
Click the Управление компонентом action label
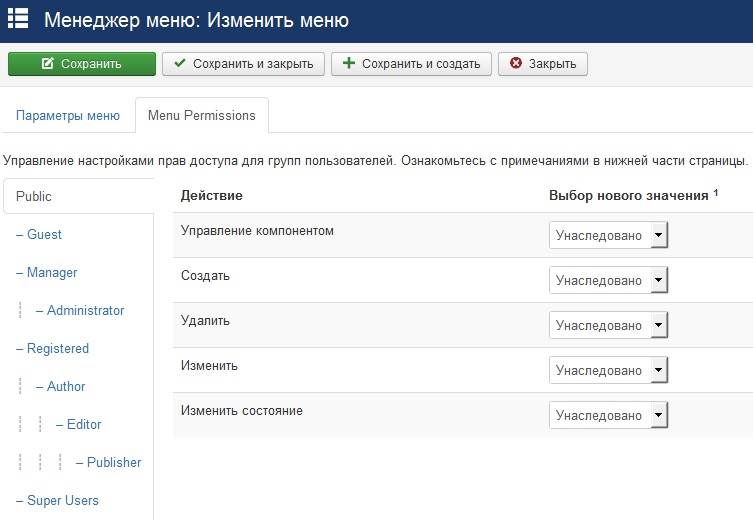point(257,231)
